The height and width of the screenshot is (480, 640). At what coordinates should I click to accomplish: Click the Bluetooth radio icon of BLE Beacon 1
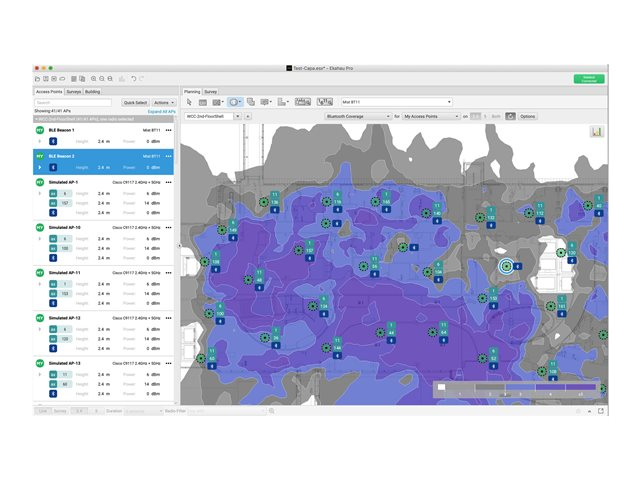pos(54,141)
